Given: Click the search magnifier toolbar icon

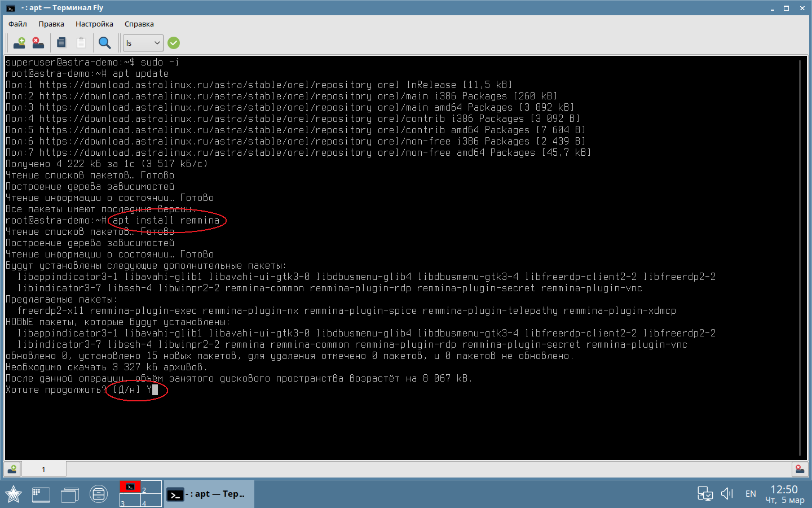Looking at the screenshot, I should (x=104, y=43).
